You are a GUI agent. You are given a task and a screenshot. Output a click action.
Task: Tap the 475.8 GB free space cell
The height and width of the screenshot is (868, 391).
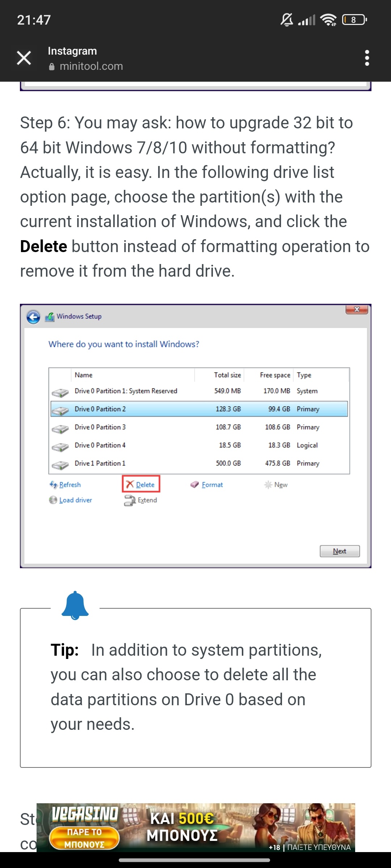(277, 463)
